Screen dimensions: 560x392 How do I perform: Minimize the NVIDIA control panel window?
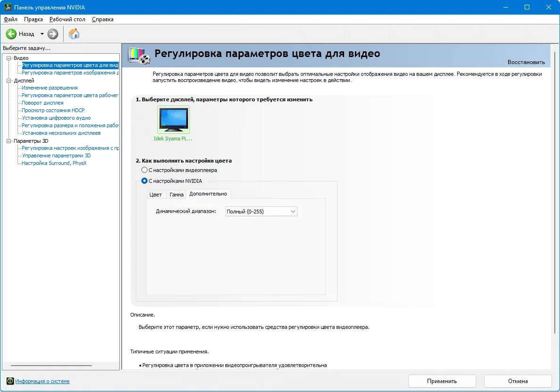(505, 7)
